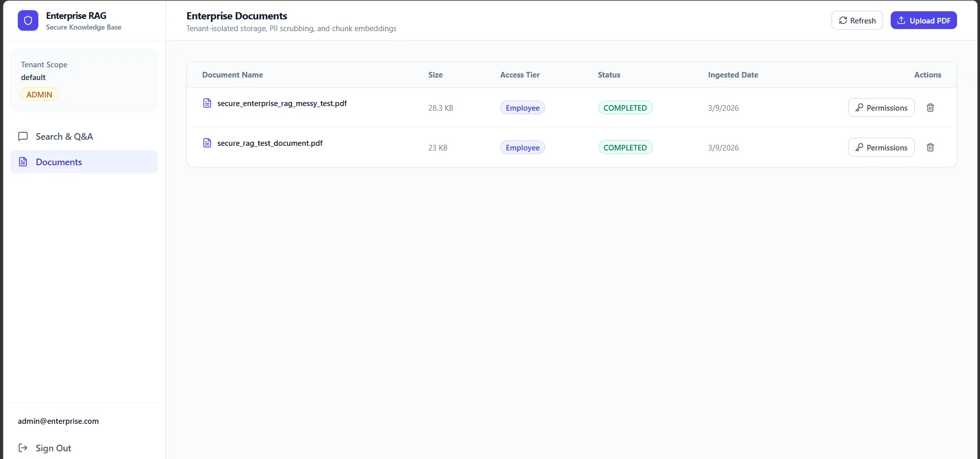The height and width of the screenshot is (459, 980).
Task: Select file name secure_enterprise_rag_messy_test.pdf
Action: (x=282, y=103)
